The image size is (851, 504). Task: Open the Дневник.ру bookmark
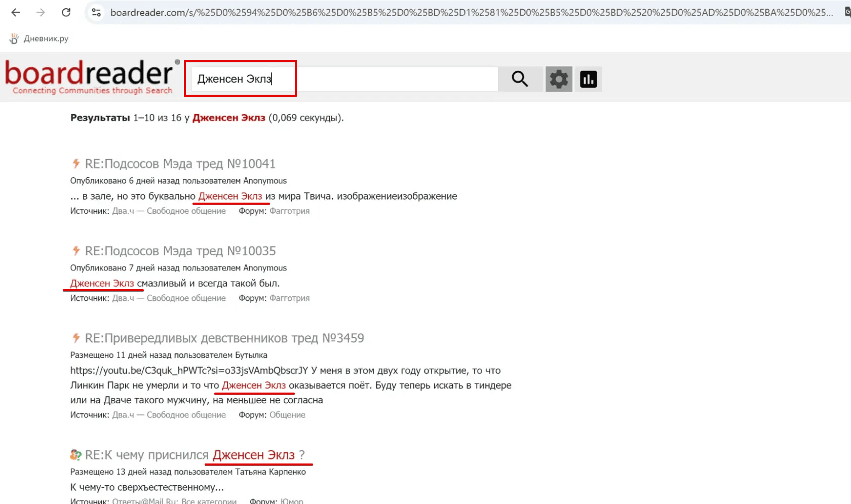tap(40, 38)
